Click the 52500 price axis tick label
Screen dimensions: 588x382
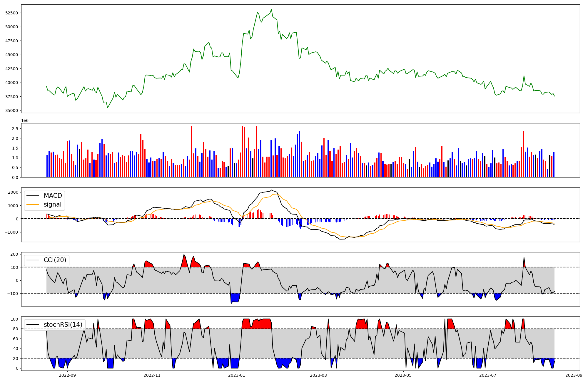(12, 13)
